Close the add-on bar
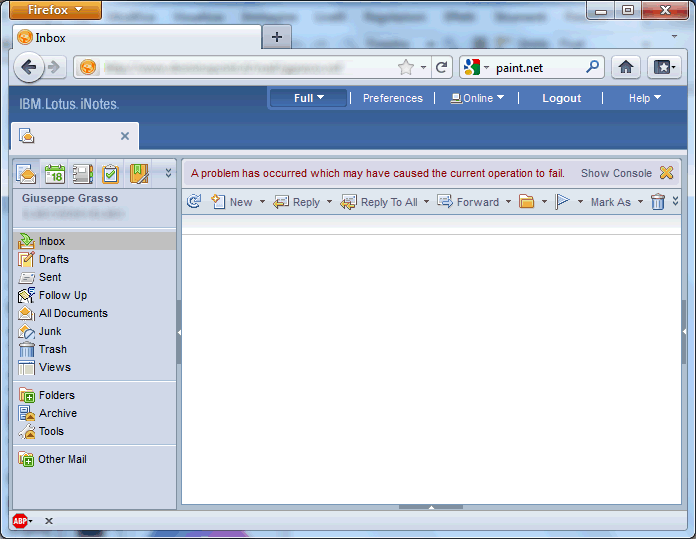The image size is (696, 539). pyautogui.click(x=49, y=521)
